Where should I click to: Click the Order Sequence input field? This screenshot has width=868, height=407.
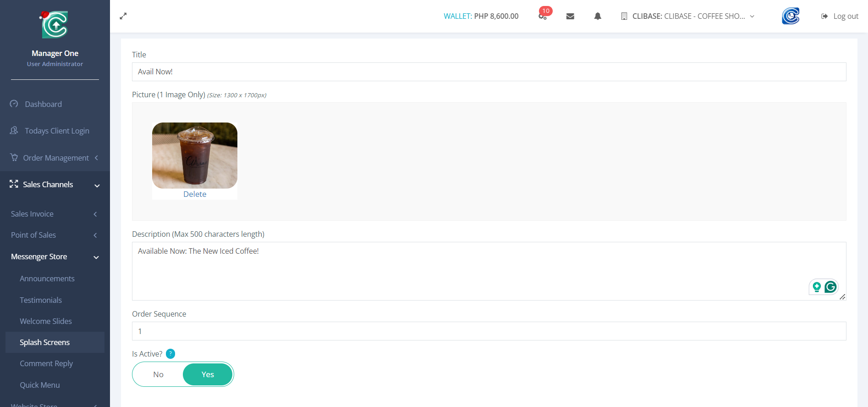pyautogui.click(x=489, y=331)
